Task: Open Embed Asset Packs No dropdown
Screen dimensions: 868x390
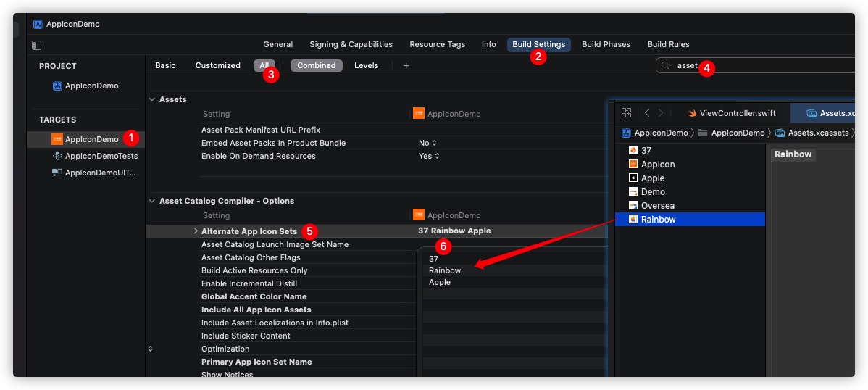Action: coord(427,143)
